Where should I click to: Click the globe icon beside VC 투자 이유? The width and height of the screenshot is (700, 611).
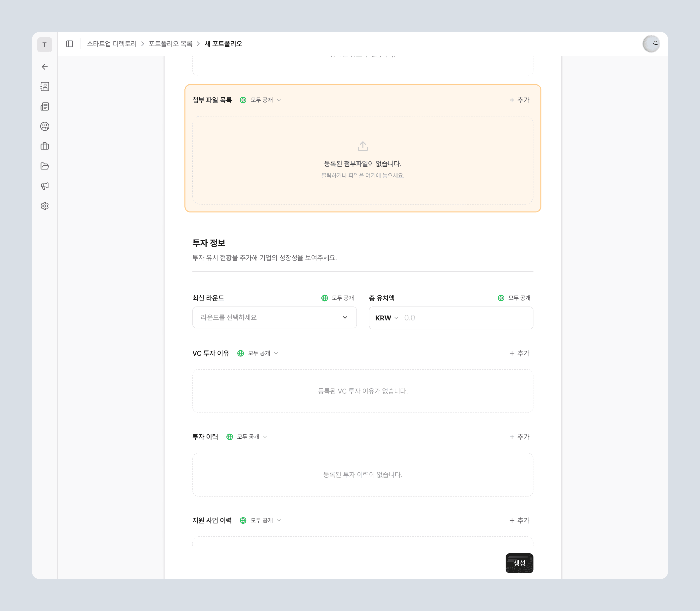click(240, 353)
